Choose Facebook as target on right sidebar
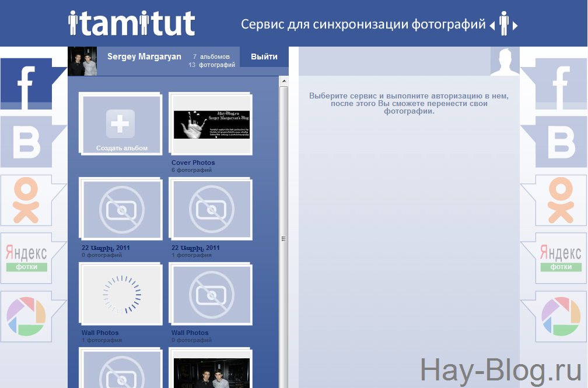The width and height of the screenshot is (588, 388). coord(561,84)
